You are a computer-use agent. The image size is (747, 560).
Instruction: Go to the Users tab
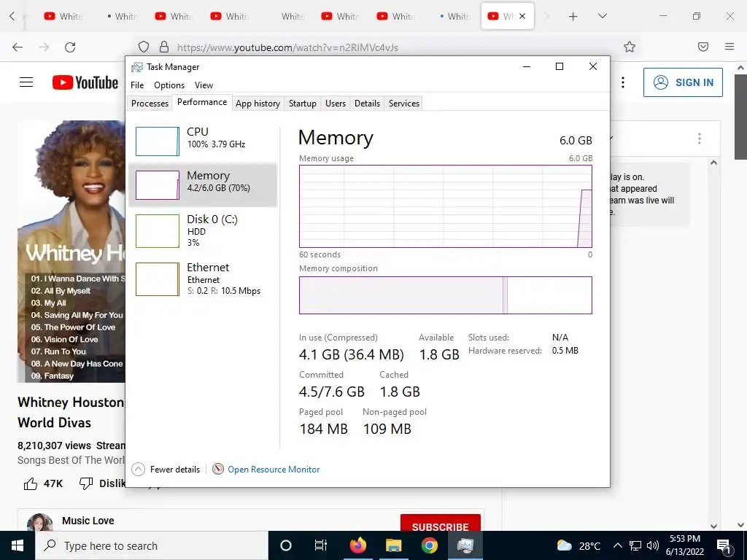click(x=336, y=104)
